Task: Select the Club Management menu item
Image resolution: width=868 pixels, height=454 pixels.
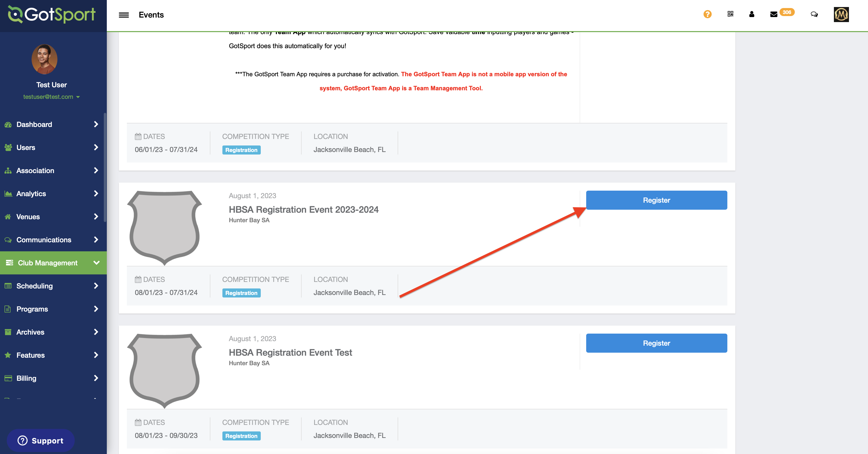Action: pyautogui.click(x=53, y=263)
